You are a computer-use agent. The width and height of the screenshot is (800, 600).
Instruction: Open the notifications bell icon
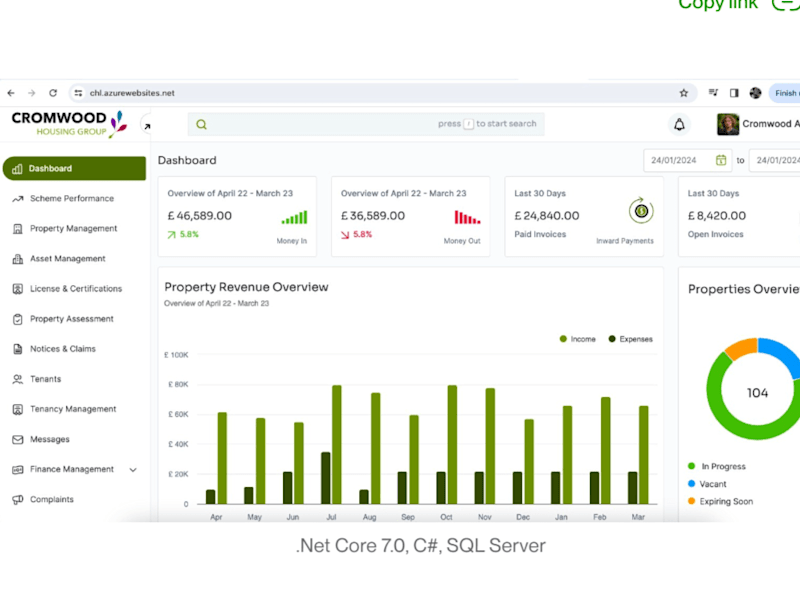679,124
